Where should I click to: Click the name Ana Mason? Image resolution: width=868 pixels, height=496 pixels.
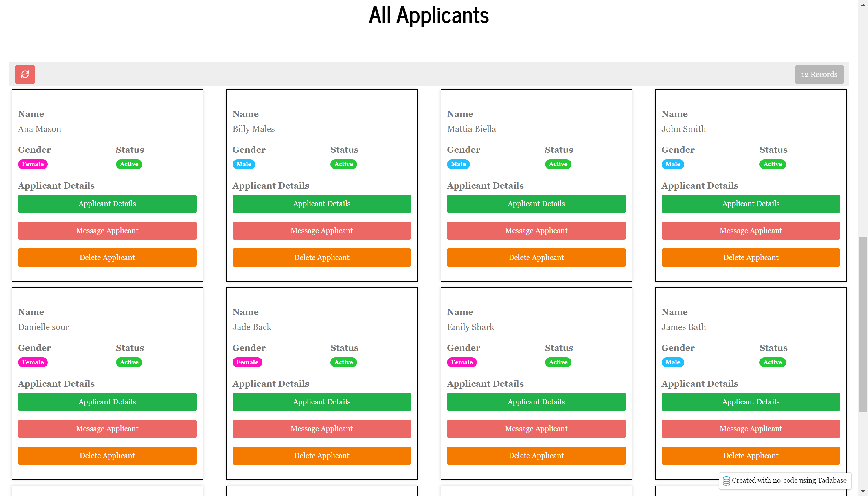point(40,129)
